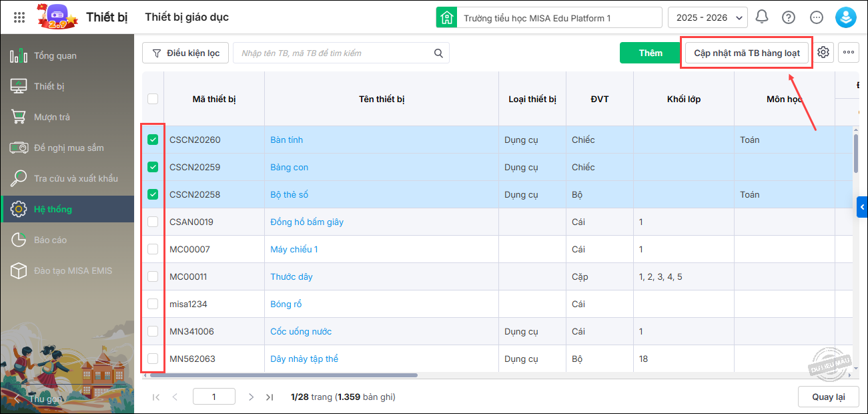The width and height of the screenshot is (868, 414).
Task: Open the notifications bell
Action: coord(761,17)
